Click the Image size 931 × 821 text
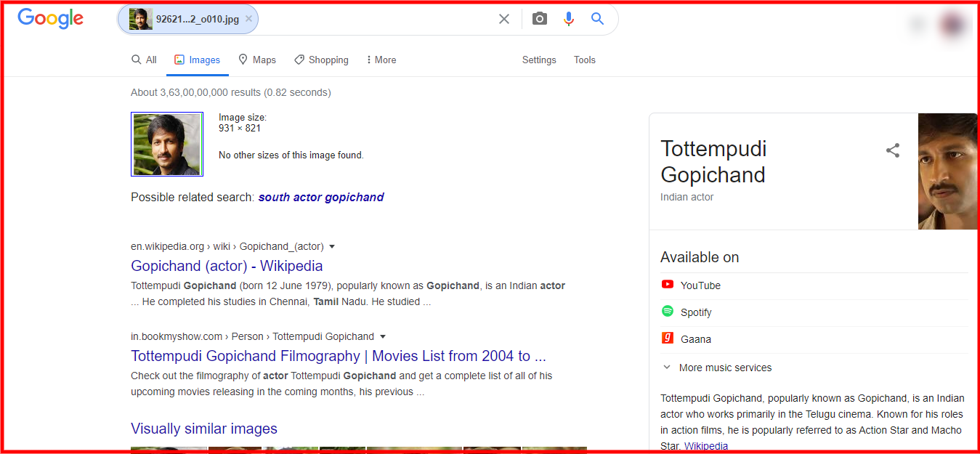980x454 pixels. click(243, 123)
